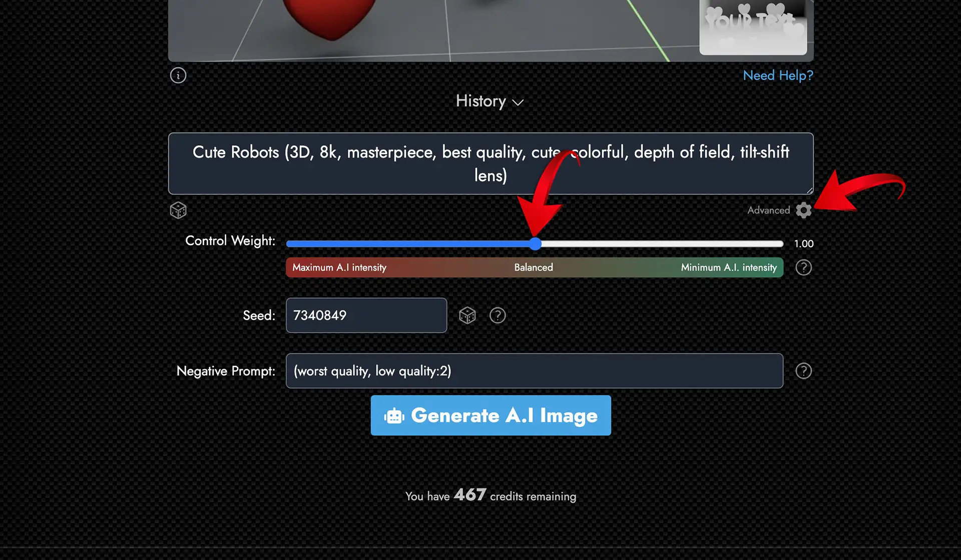Click on the prompt text input field
Image resolution: width=961 pixels, height=560 pixels.
tap(491, 163)
